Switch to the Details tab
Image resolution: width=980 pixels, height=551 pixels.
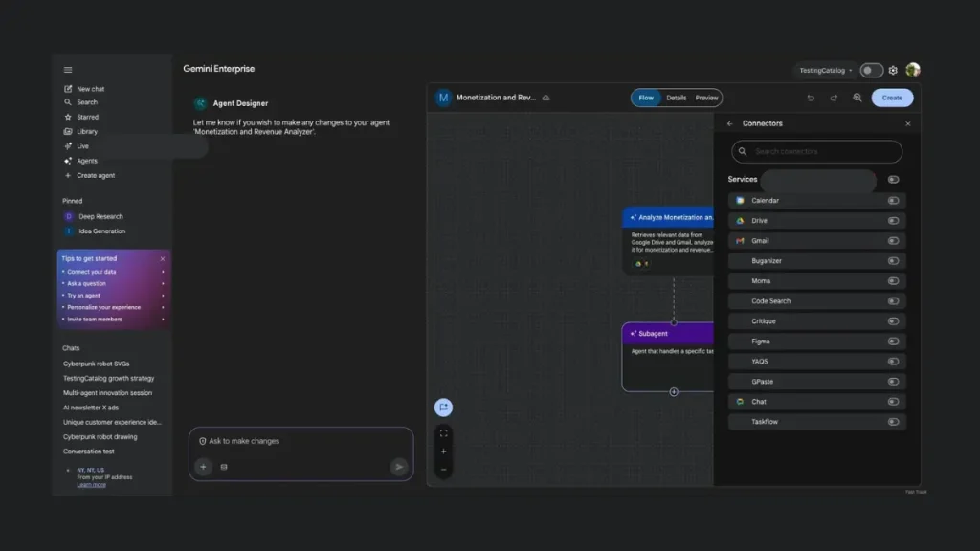[676, 98]
